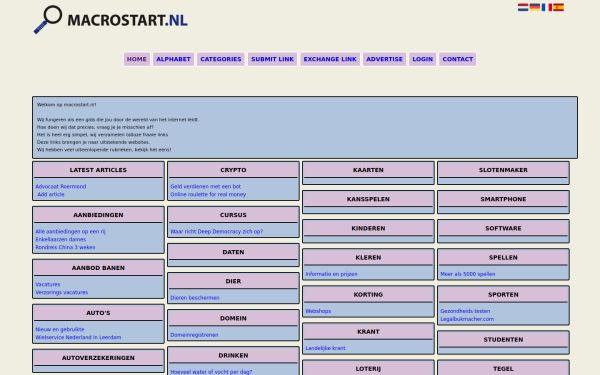600x375 pixels.
Task: Click the KLEREN category heading
Action: coord(368,258)
